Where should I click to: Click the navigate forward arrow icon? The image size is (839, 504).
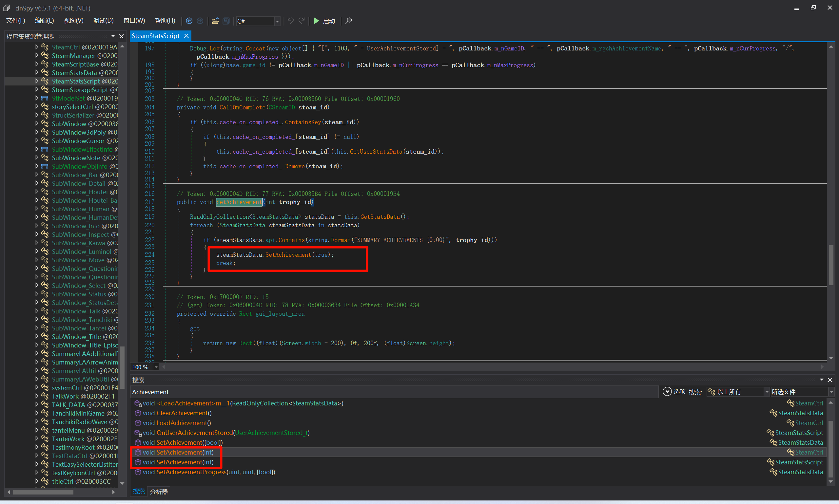[x=200, y=21]
